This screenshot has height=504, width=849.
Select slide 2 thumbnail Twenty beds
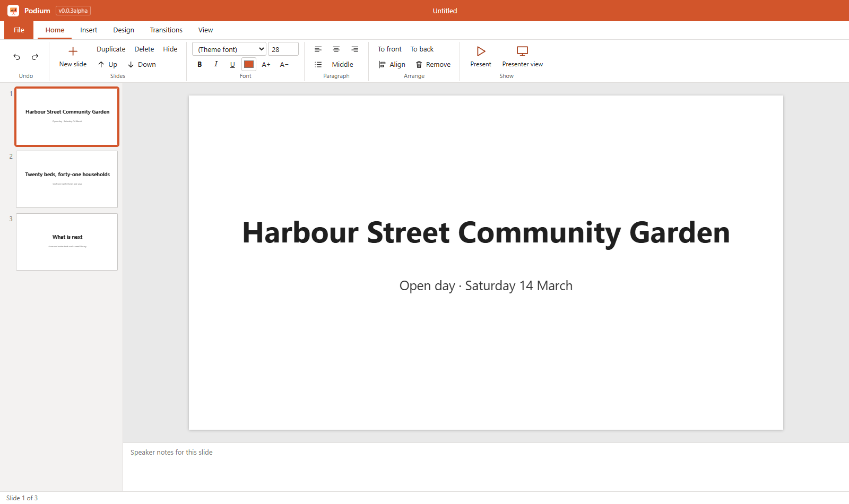(x=67, y=179)
